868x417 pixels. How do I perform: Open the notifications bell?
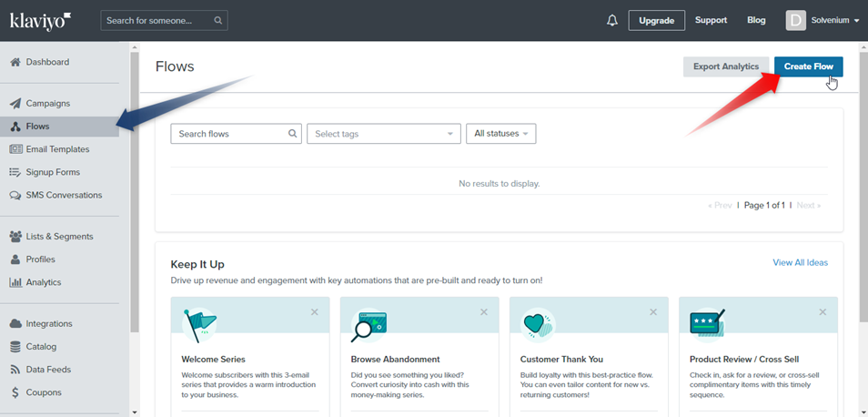pos(611,21)
